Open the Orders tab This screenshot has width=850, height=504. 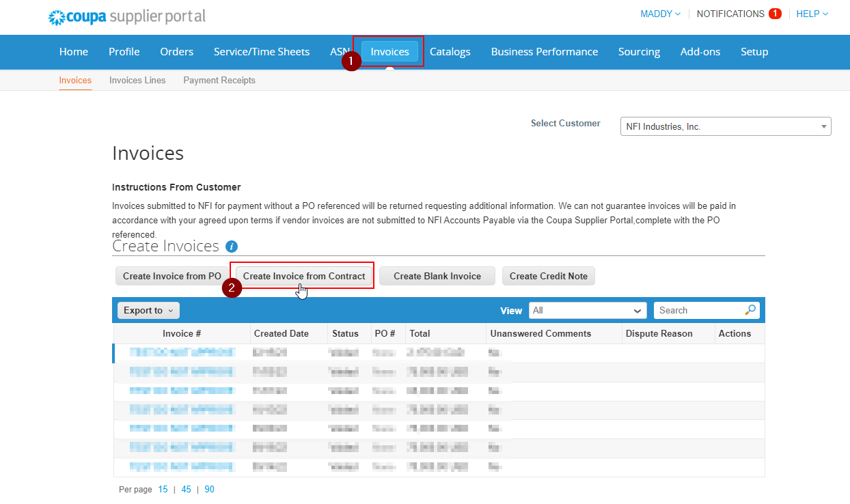(177, 52)
